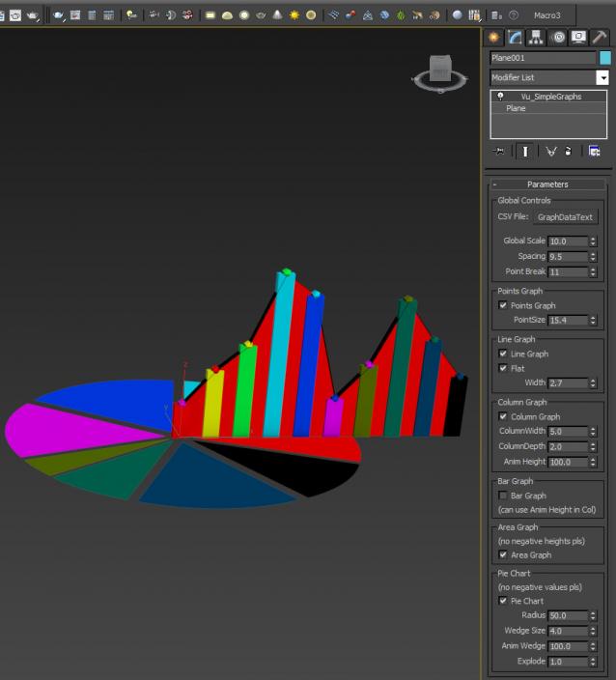Open the Modifier List dropdown

602,77
